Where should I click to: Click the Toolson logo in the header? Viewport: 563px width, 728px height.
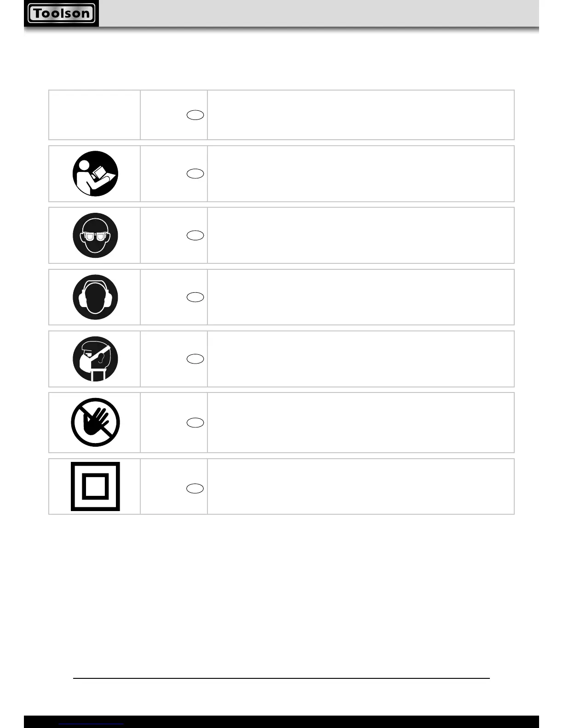(61, 13)
